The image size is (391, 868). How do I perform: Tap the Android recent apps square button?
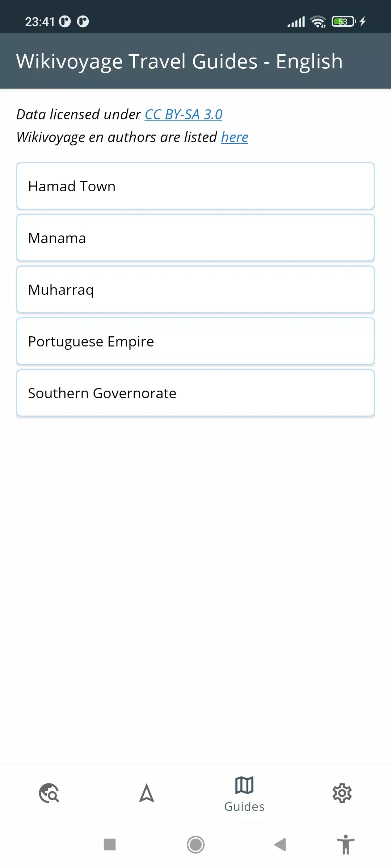click(110, 844)
